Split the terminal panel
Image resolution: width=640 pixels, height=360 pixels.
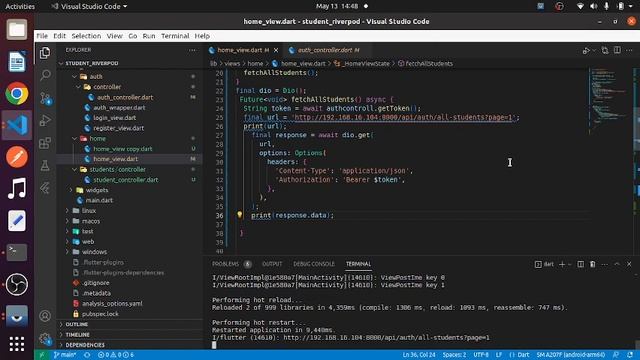tap(580, 264)
